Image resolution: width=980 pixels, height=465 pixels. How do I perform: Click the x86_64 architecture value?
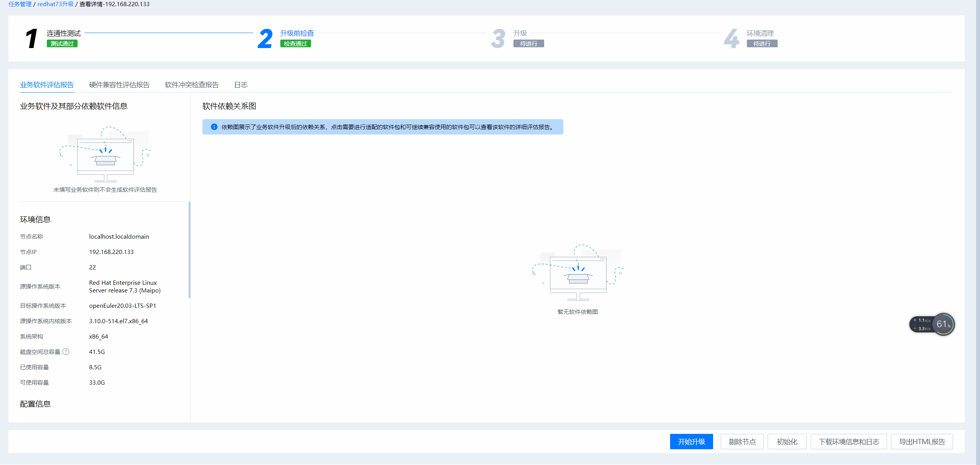pyautogui.click(x=99, y=336)
